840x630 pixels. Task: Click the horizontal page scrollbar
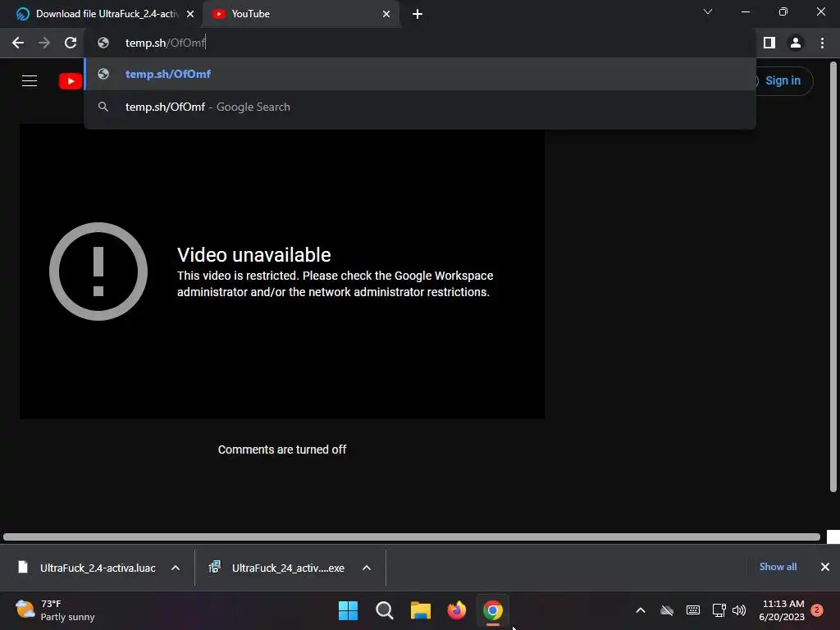click(x=412, y=536)
